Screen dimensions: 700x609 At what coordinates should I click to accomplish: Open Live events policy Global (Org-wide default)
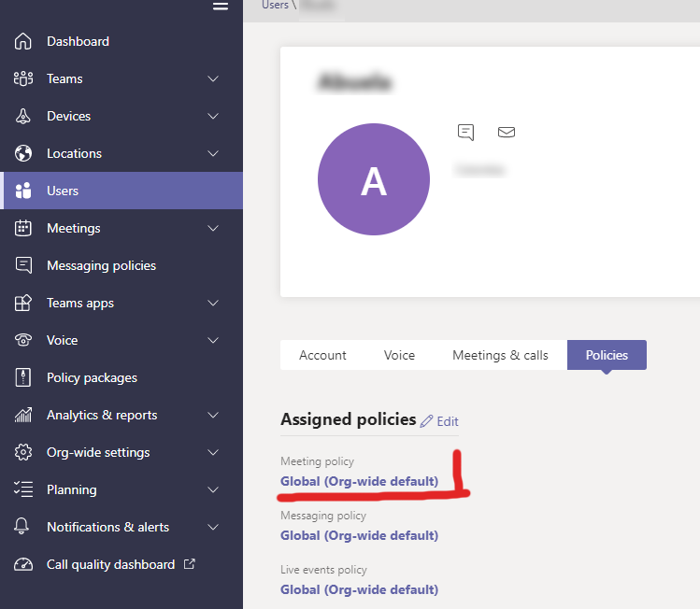(x=359, y=589)
